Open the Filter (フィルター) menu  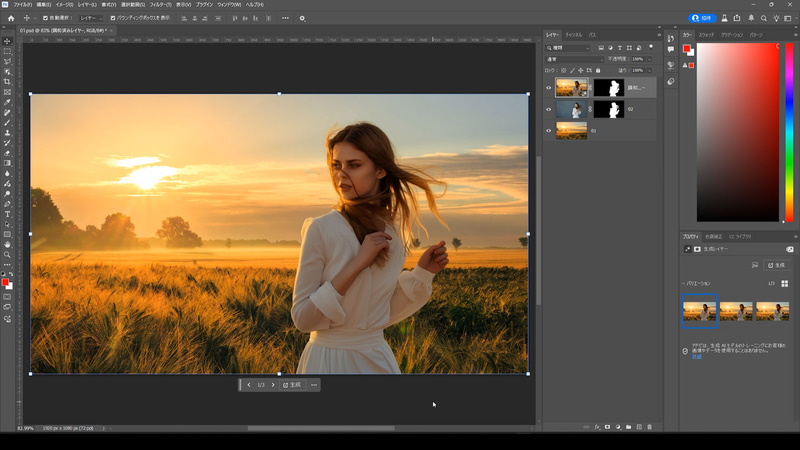[x=160, y=5]
